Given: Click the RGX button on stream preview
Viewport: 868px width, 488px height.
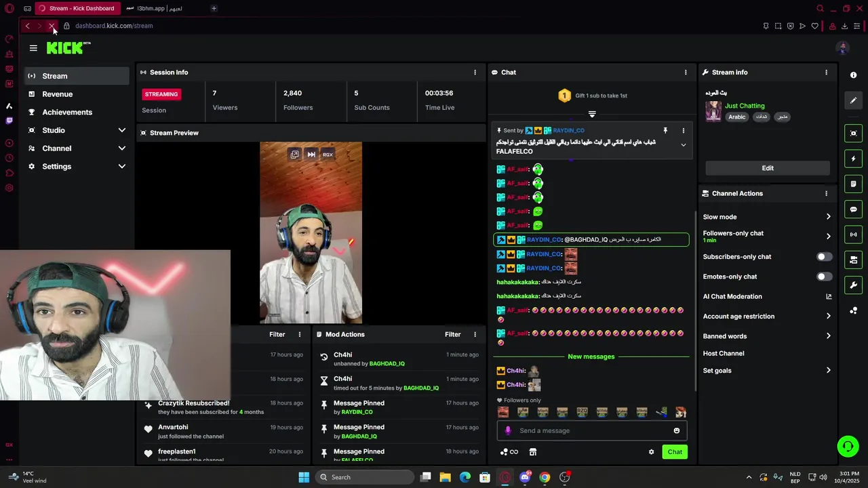Looking at the screenshot, I should (x=328, y=155).
